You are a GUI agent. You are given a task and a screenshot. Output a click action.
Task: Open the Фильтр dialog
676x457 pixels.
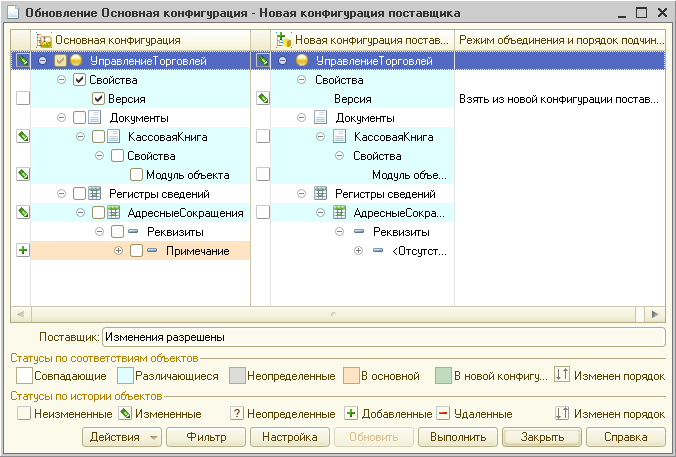pyautogui.click(x=206, y=437)
